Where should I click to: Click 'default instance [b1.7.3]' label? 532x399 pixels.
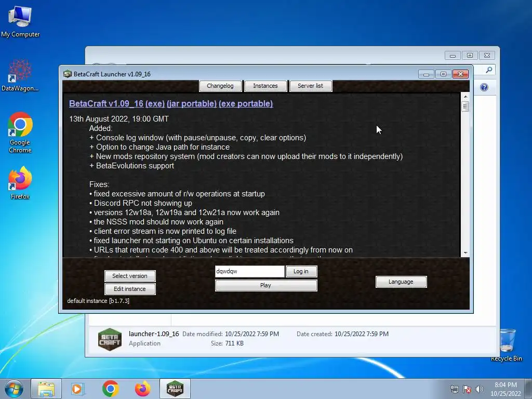pos(98,301)
